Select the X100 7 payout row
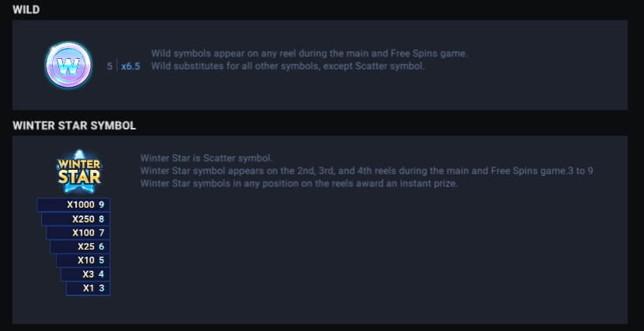 (78, 233)
